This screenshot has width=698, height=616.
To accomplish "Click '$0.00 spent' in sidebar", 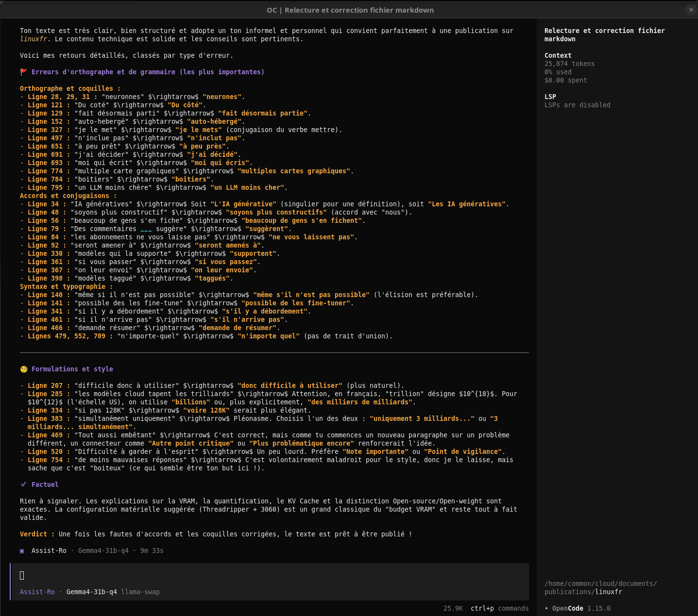I will (566, 80).
